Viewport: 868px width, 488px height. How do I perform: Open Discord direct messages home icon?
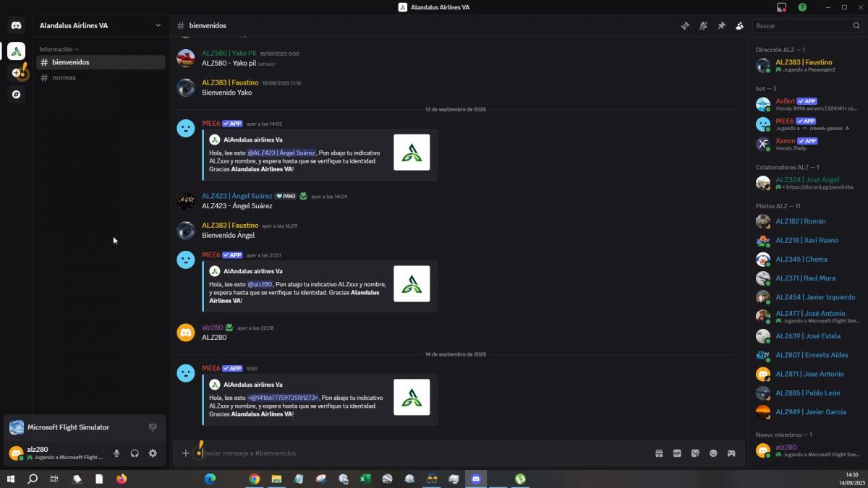pyautogui.click(x=16, y=26)
